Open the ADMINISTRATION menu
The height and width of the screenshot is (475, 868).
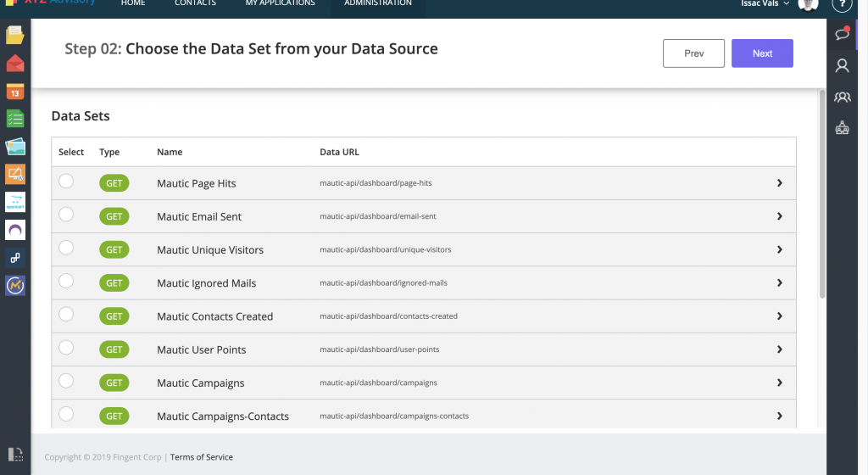coord(378,3)
